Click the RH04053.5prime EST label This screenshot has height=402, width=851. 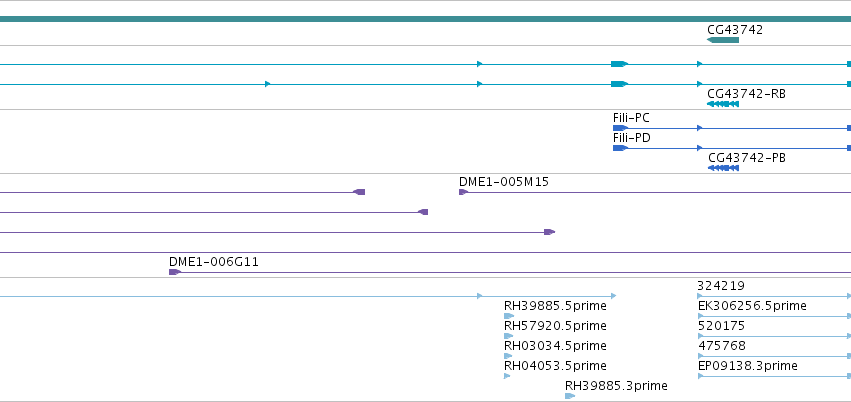pyautogui.click(x=555, y=366)
